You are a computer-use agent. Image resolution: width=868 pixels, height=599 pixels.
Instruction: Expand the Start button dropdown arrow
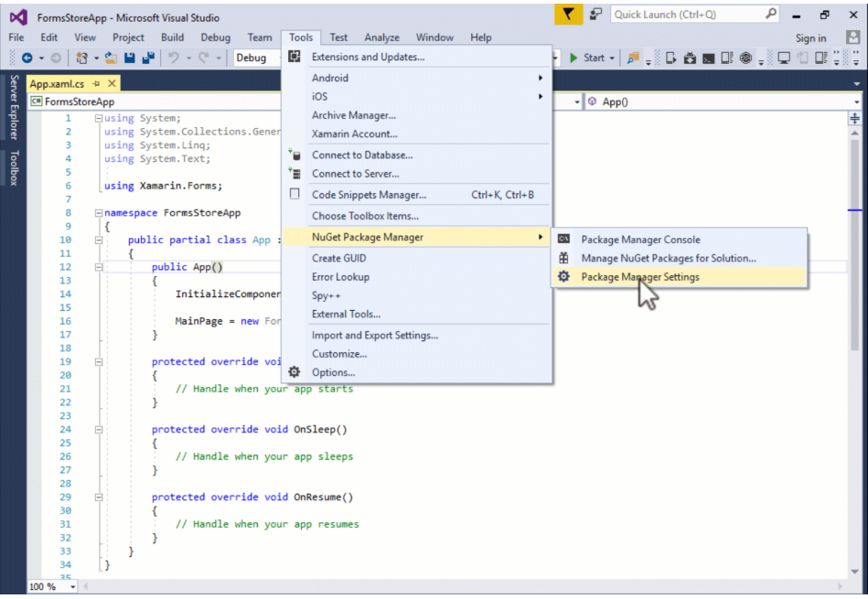(x=612, y=58)
